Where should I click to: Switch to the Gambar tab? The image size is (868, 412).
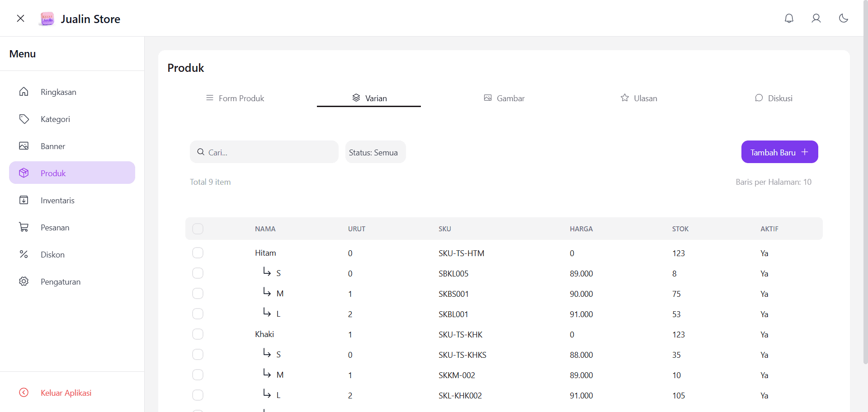click(504, 98)
